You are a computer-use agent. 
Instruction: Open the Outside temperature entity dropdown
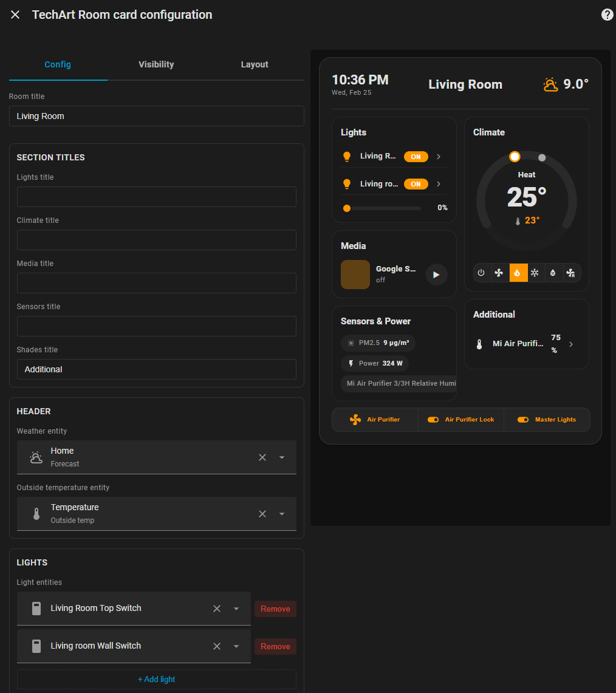(x=282, y=514)
